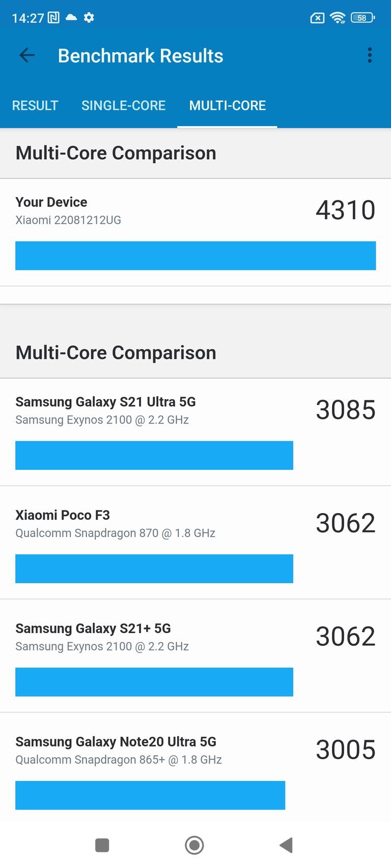Tap the Your Device entry
Image resolution: width=391 pixels, height=868 pixels.
[x=51, y=202]
